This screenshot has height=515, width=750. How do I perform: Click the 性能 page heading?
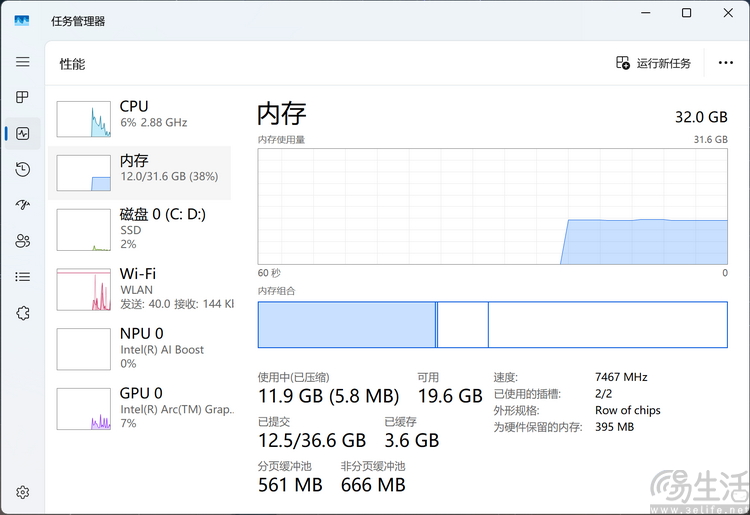[72, 64]
